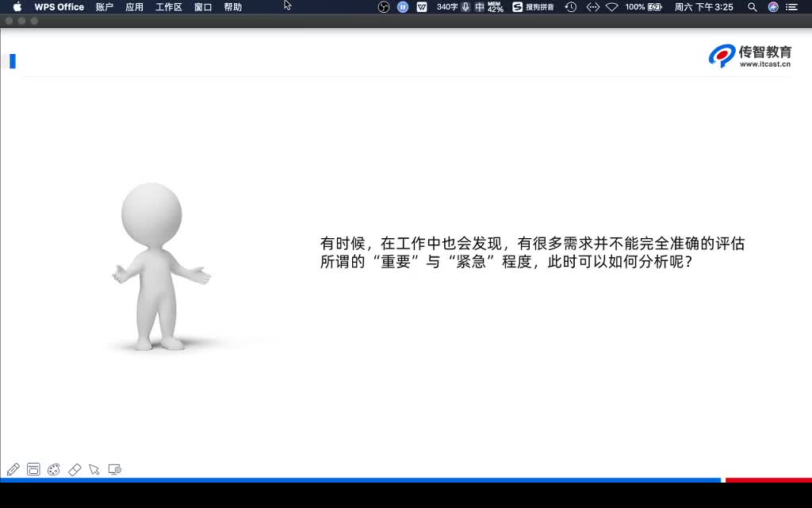Open the ink color palette
This screenshot has width=812, height=508.
[53, 470]
